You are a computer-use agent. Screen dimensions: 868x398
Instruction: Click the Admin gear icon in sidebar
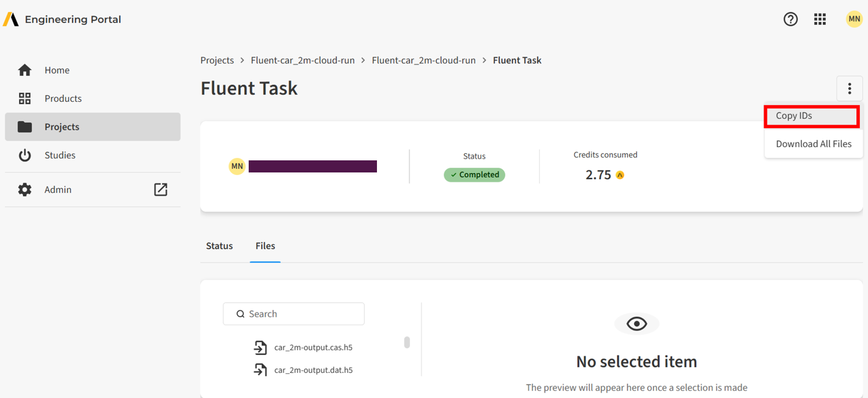[25, 189]
